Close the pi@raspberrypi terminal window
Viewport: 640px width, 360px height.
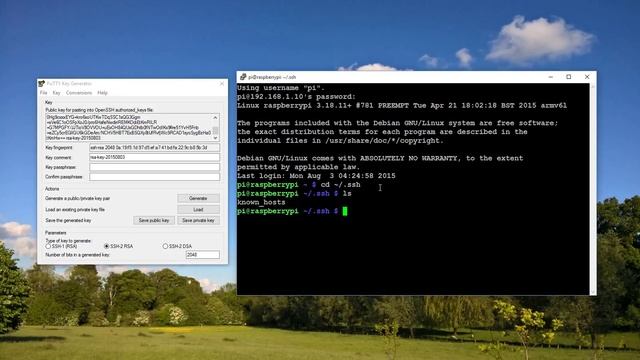pos(587,77)
